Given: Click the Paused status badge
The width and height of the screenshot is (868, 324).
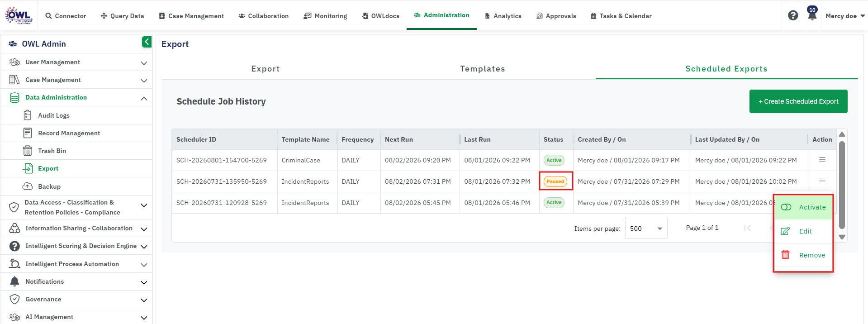Looking at the screenshot, I should tap(555, 181).
